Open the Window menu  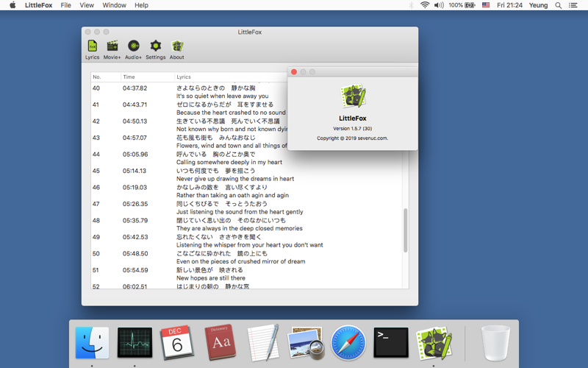pyautogui.click(x=115, y=5)
